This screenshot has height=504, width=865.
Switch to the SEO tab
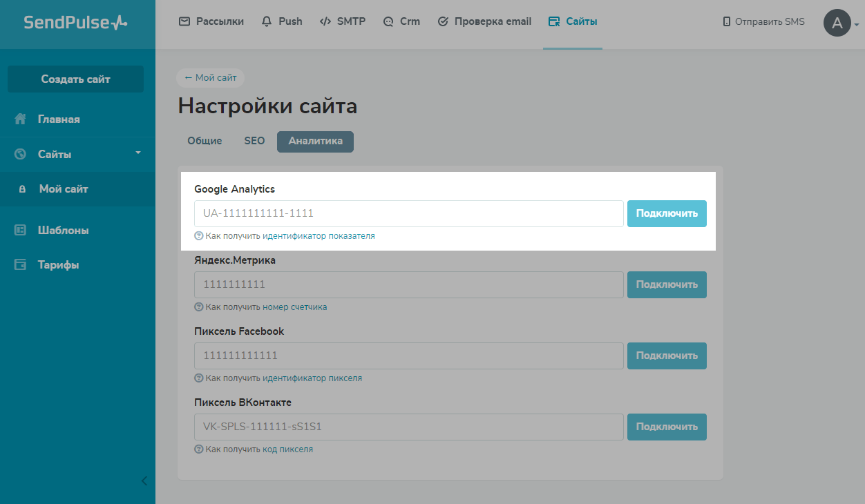coord(254,141)
